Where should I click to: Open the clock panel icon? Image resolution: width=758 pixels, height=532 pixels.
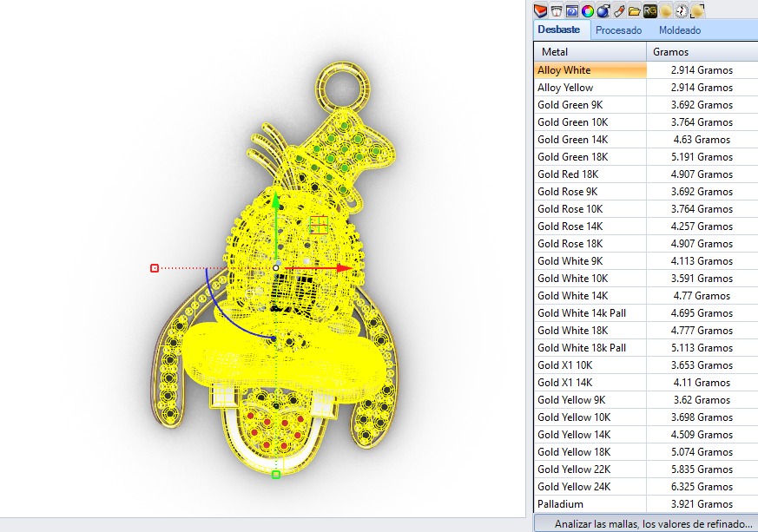(681, 10)
